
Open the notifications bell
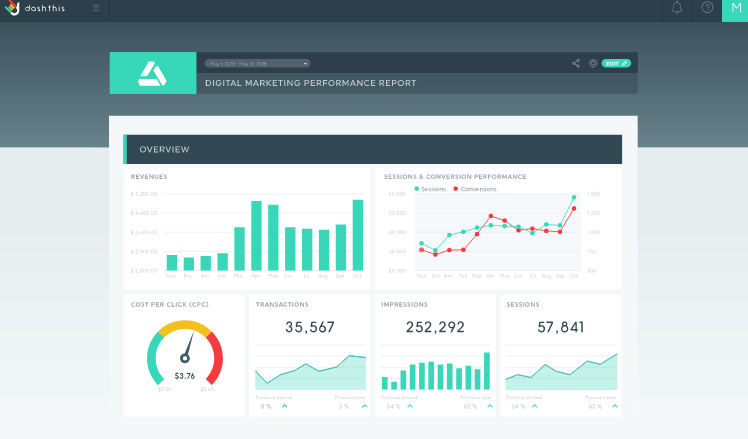coord(676,8)
